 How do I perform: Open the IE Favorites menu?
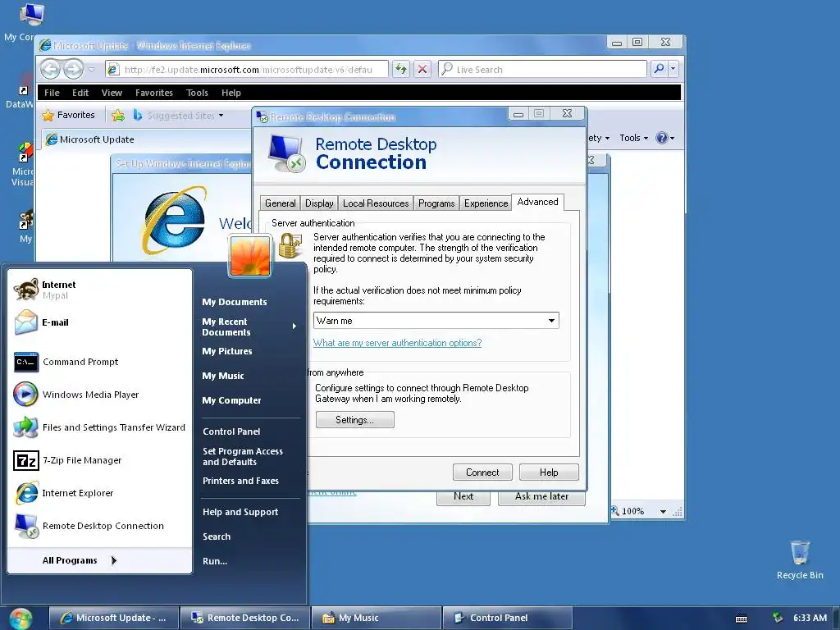click(153, 93)
